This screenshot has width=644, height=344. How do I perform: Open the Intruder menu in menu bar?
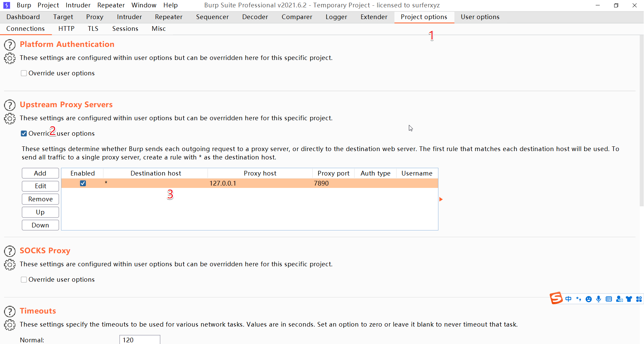pyautogui.click(x=78, y=5)
